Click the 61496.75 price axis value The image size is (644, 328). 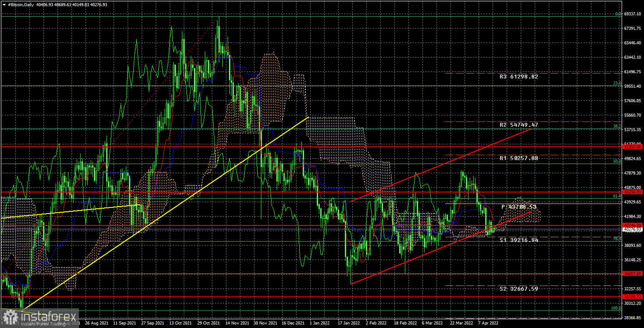tap(633, 71)
